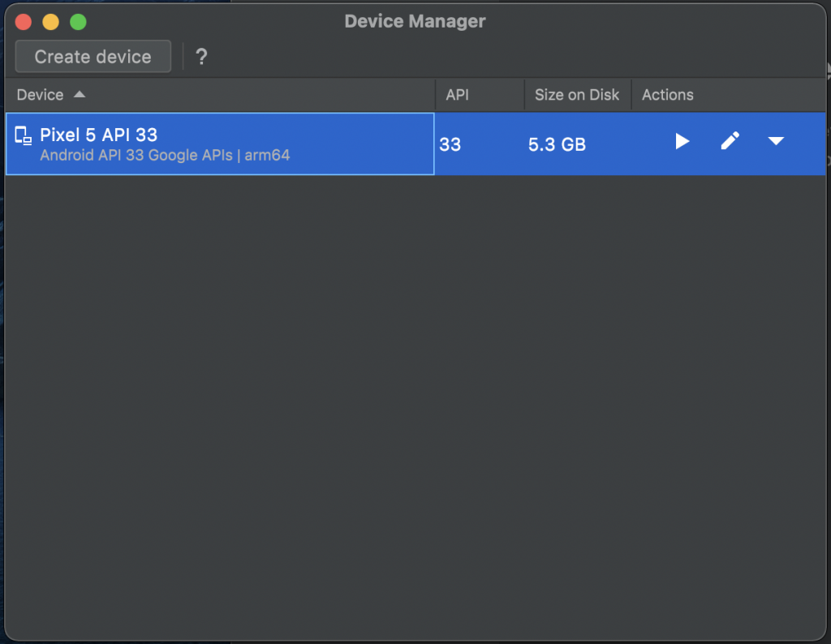
Task: Launch the Pixel 5 emulator with play icon
Action: 682,142
